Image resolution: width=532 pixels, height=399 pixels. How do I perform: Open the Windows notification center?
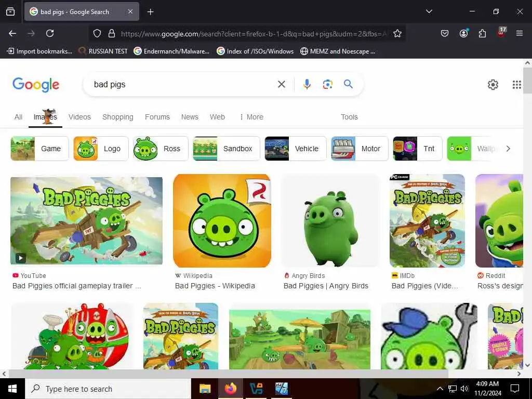(x=515, y=389)
